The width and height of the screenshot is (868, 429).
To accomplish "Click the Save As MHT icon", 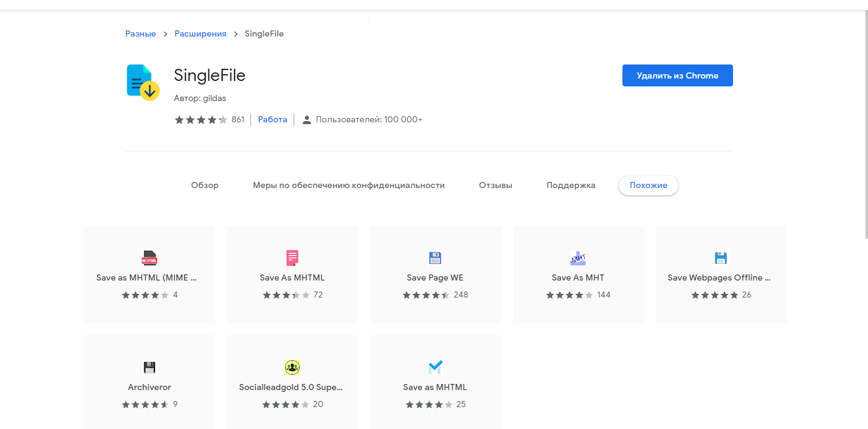I will [x=578, y=258].
